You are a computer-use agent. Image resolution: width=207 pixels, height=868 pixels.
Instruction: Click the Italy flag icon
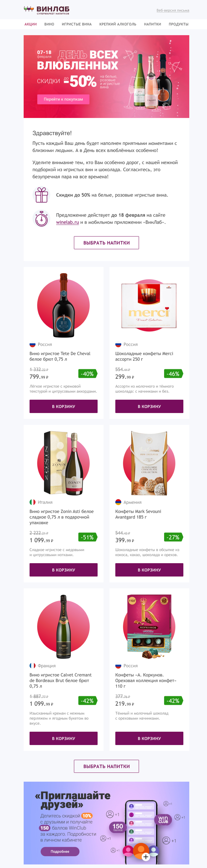coord(32,502)
